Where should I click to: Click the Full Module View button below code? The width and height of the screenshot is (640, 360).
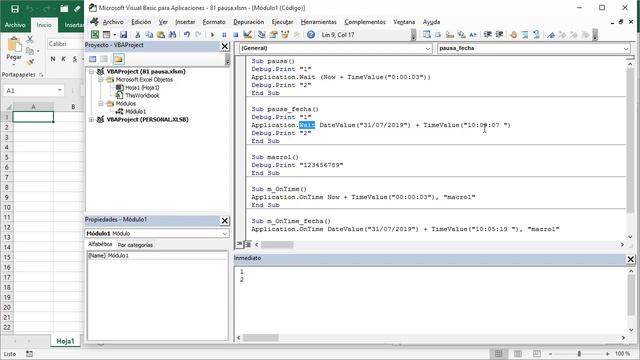click(247, 244)
